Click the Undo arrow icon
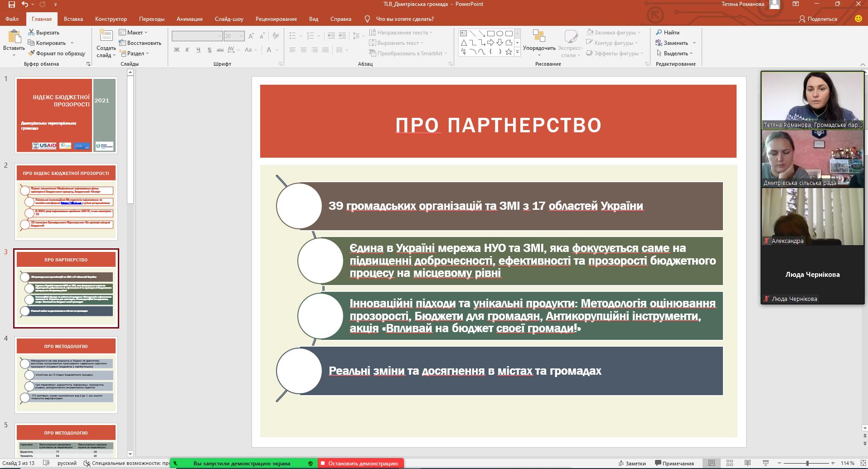This screenshot has width=868, height=469. (x=25, y=5)
